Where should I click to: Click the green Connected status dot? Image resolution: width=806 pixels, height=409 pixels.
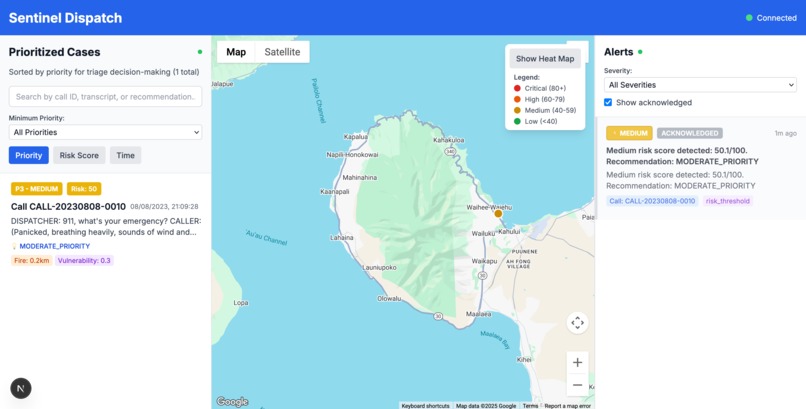pos(749,18)
